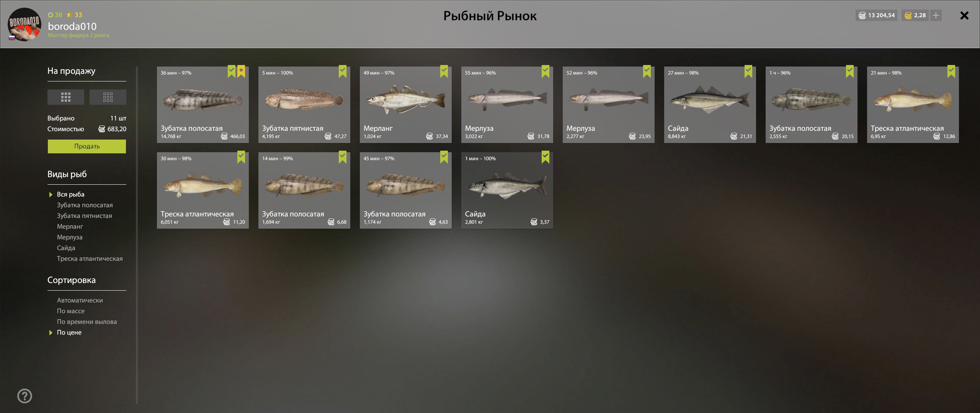Switch to the large grid view icon

pos(66,97)
